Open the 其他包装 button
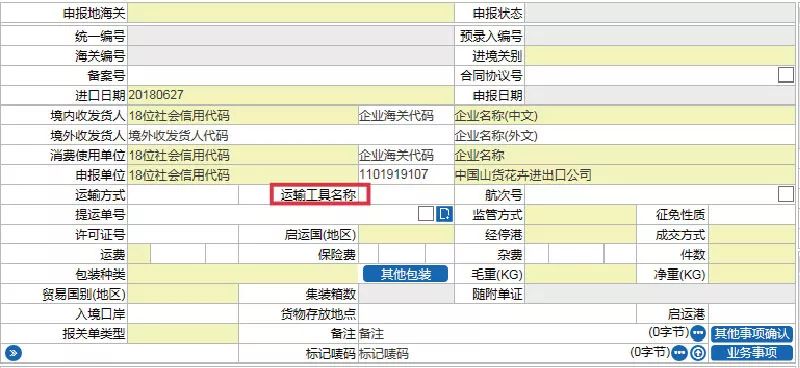 coord(406,274)
